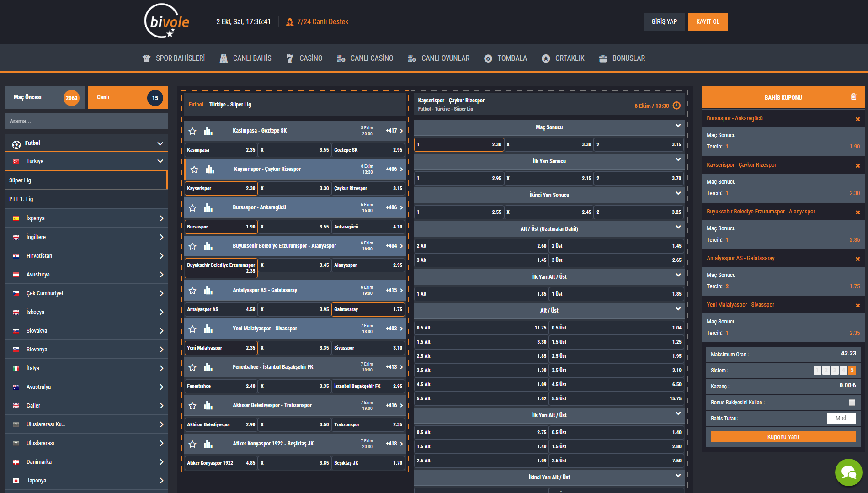The height and width of the screenshot is (493, 868).
Task: Focus the Arama search field
Action: 86,122
